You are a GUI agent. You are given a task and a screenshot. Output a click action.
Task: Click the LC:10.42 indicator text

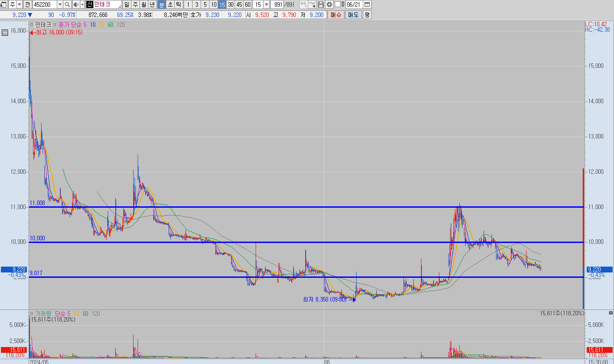click(596, 24)
